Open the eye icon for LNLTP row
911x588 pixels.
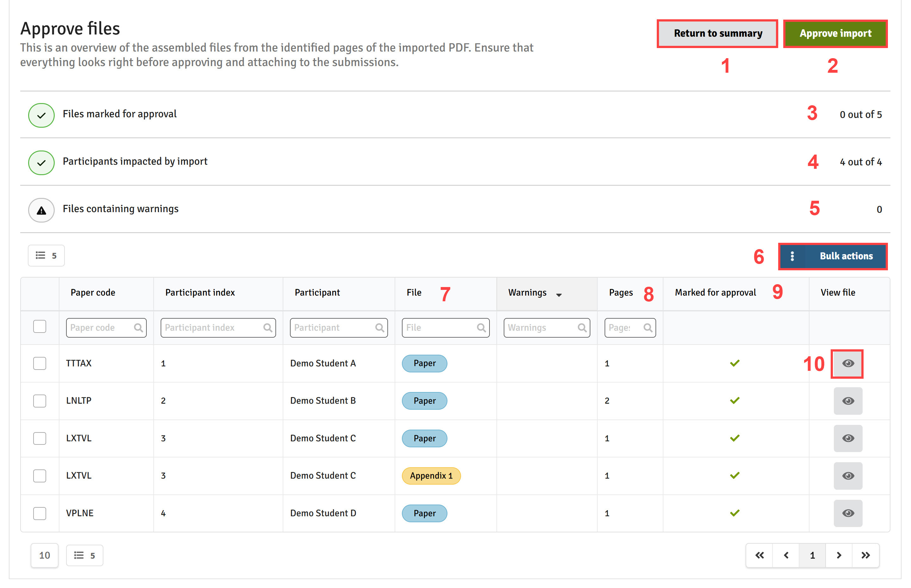(x=848, y=401)
